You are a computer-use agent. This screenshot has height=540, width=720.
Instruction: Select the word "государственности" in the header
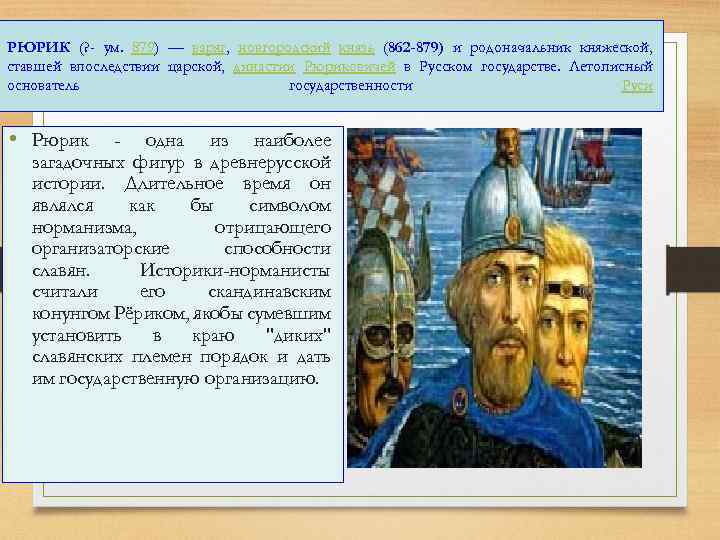351,86
